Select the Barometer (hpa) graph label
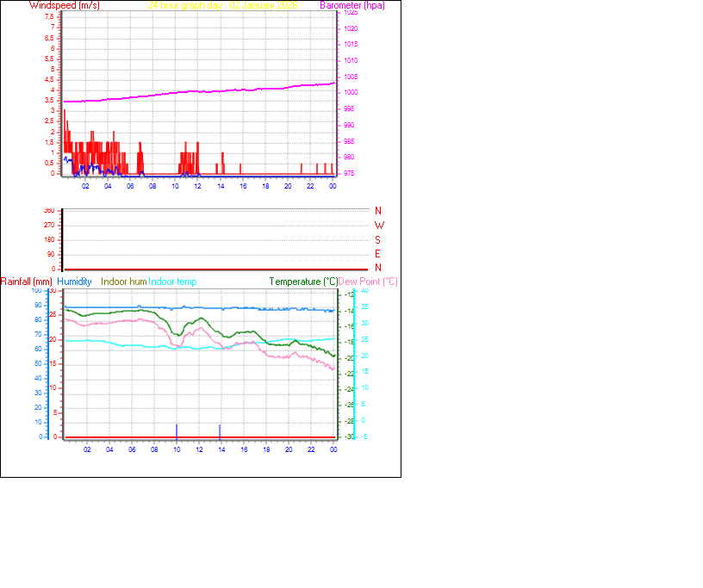Image resolution: width=703 pixels, height=588 pixels. tap(351, 5)
